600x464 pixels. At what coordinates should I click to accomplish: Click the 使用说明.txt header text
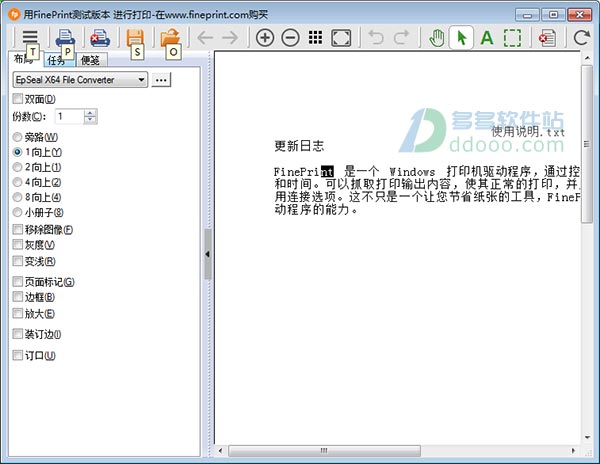tap(528, 132)
